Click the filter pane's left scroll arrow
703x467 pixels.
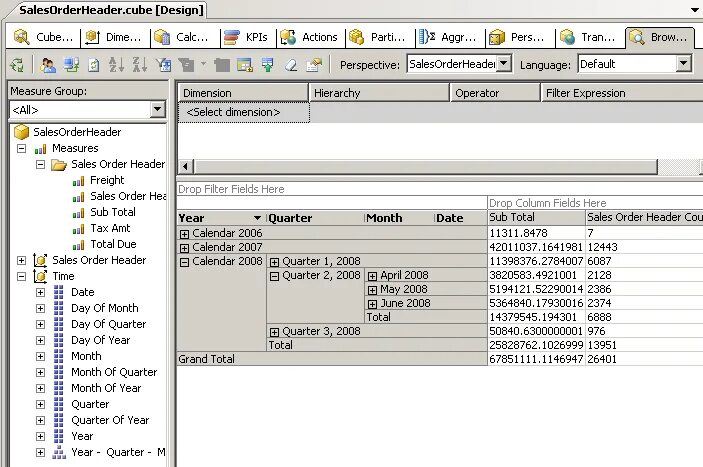click(x=186, y=167)
